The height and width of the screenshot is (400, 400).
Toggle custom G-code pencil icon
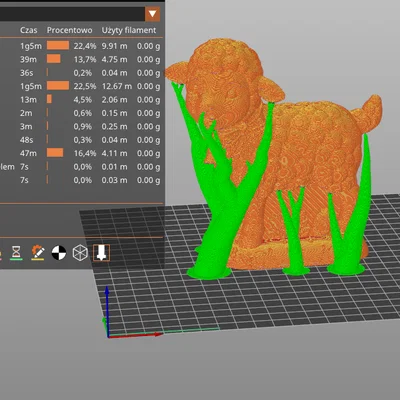[x=38, y=252]
